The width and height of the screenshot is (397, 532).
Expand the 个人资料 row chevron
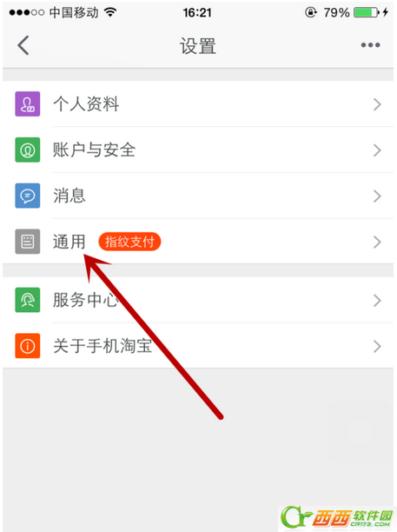pos(377,104)
